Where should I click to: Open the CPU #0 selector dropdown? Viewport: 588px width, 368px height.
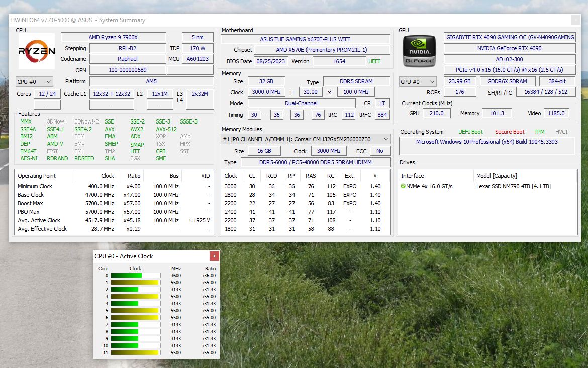[34, 81]
